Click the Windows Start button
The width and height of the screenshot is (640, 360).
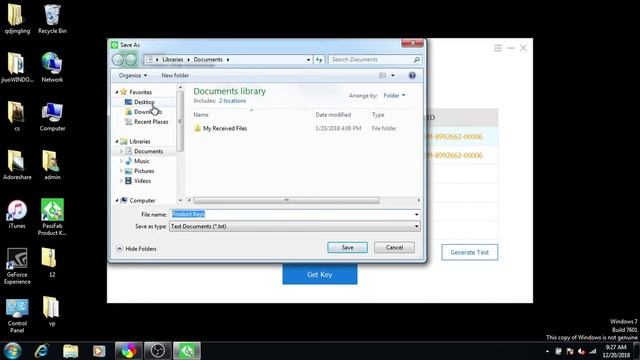[x=12, y=351]
